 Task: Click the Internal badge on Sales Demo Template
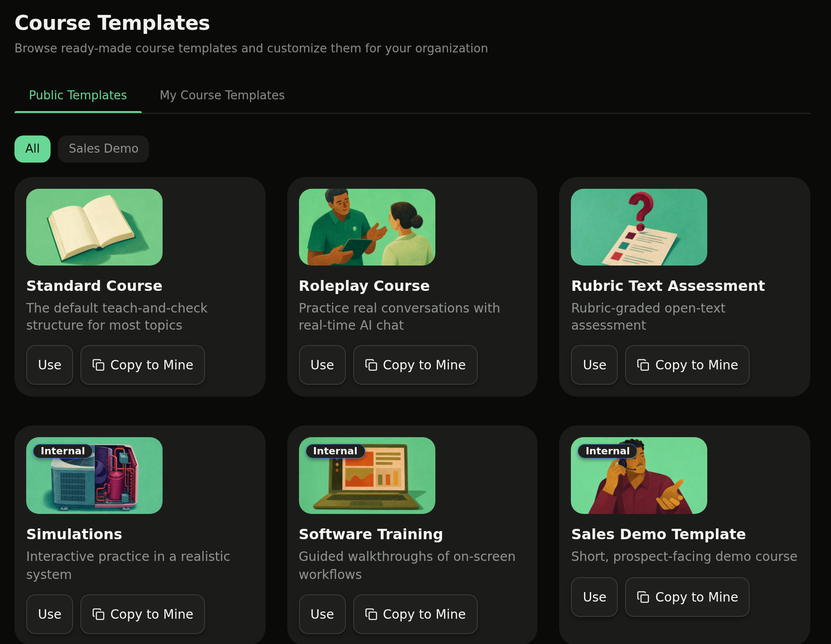(607, 451)
